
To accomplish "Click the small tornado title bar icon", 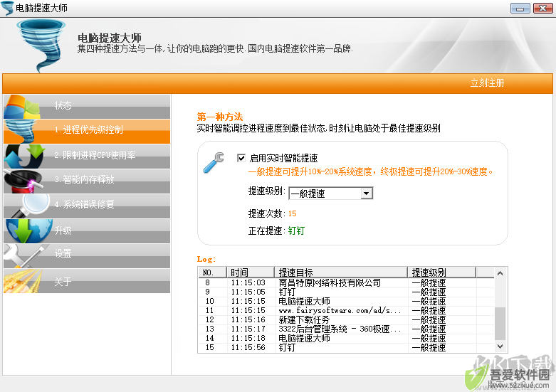I will (x=7, y=8).
